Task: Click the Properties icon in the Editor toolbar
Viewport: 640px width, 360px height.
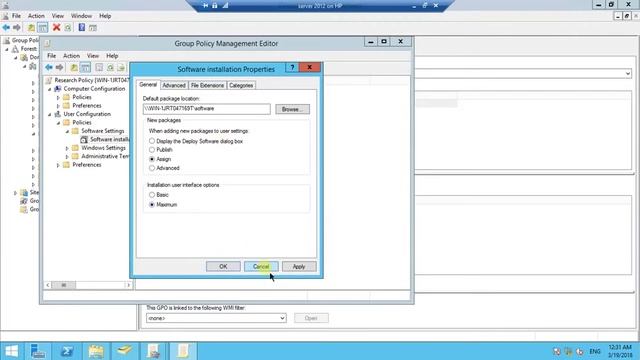Action: click(x=99, y=67)
